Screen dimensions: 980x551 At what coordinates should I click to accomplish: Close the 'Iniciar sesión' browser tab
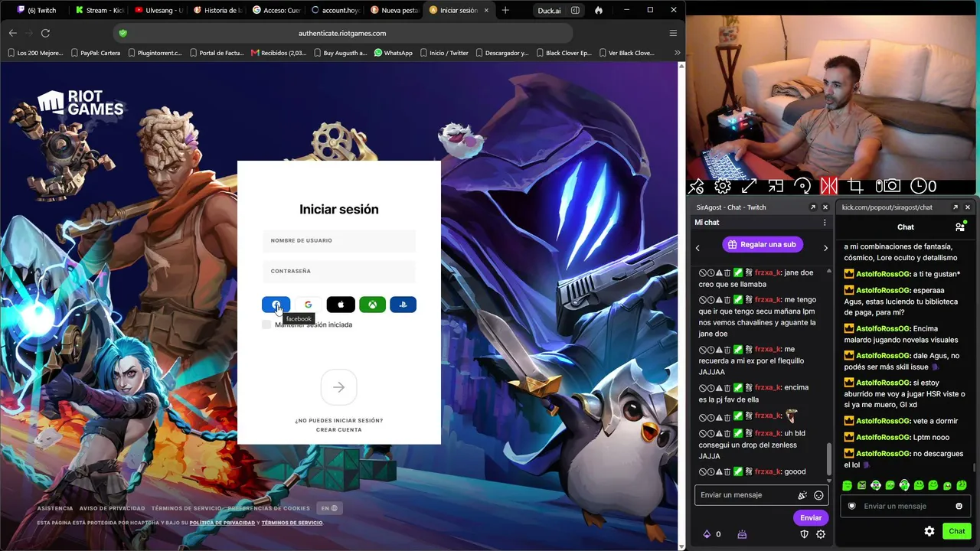coord(486,11)
